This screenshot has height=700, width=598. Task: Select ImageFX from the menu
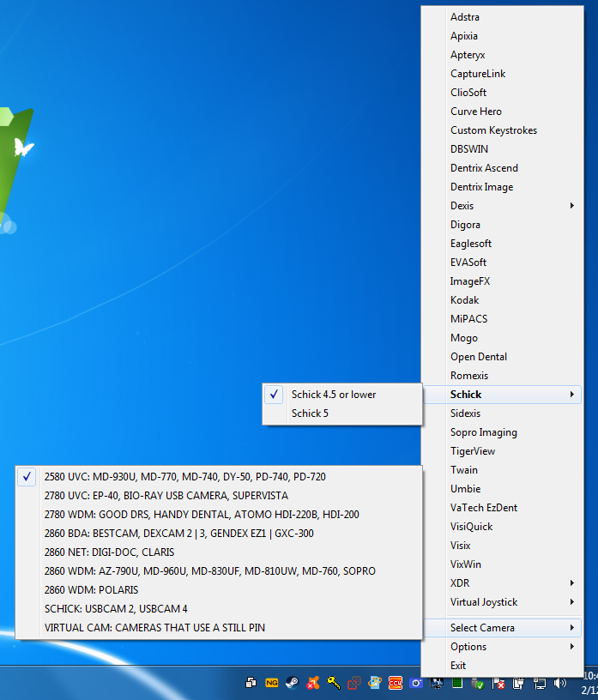pyautogui.click(x=503, y=281)
